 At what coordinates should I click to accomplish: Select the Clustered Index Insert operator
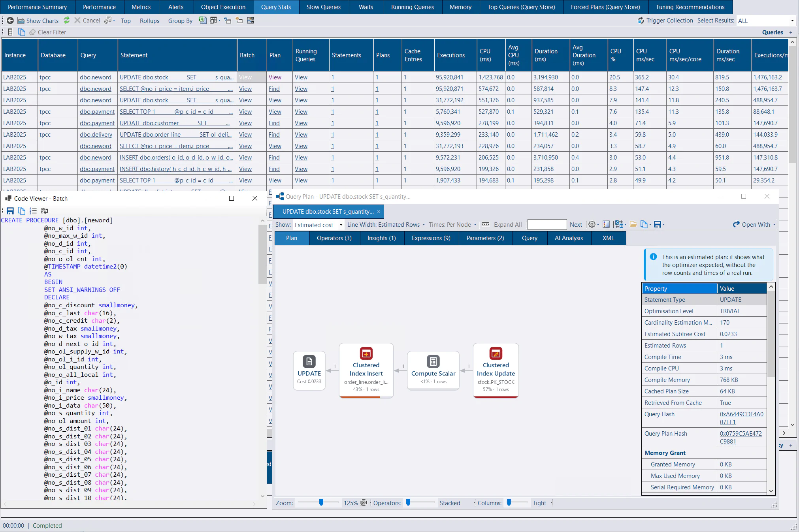366,370
